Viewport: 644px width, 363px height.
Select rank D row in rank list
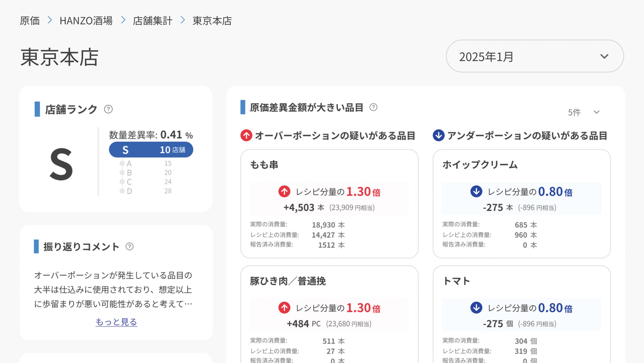[146, 191]
